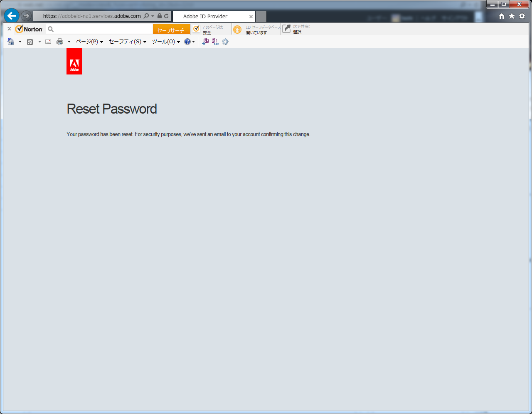Click the 'Your password has been reset' message
The image size is (532, 414).
188,134
